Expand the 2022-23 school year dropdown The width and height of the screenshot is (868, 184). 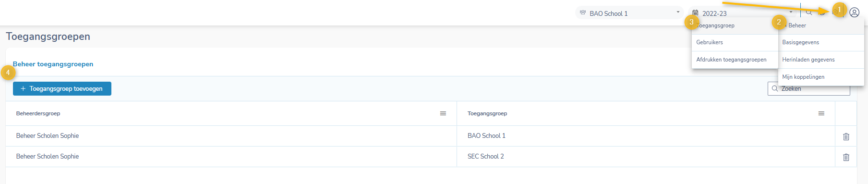click(x=791, y=12)
